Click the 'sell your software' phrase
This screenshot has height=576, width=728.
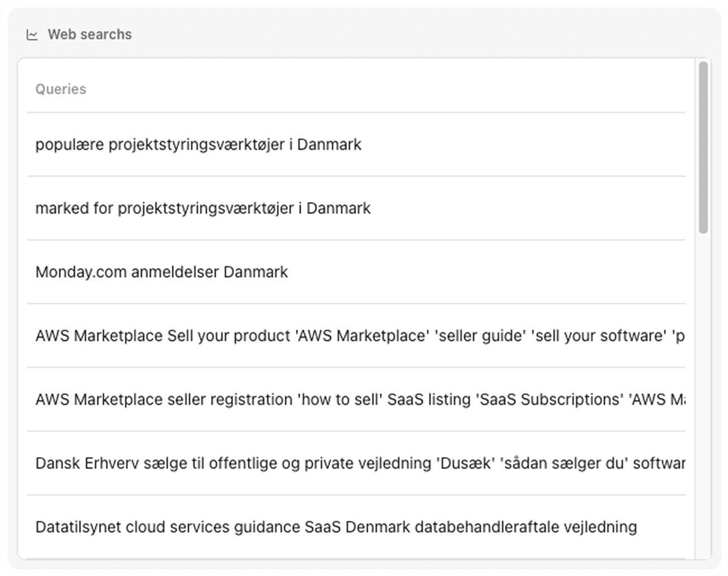tap(599, 336)
